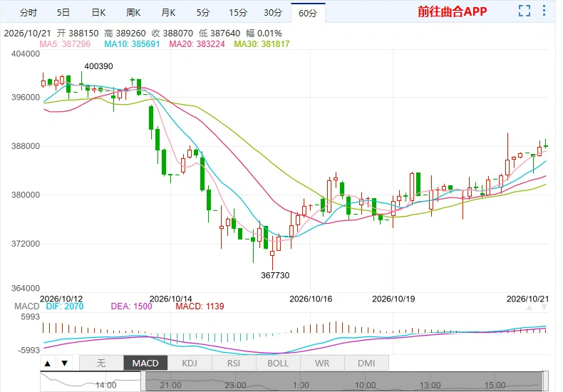The width and height of the screenshot is (563, 392).
Task: Click the MA20: 383224 legend label
Action: point(197,44)
